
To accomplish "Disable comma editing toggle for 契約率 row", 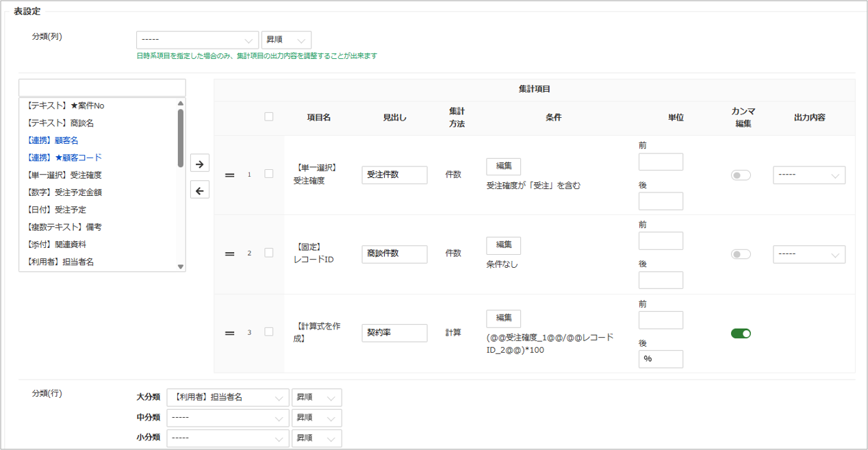I will [x=741, y=334].
